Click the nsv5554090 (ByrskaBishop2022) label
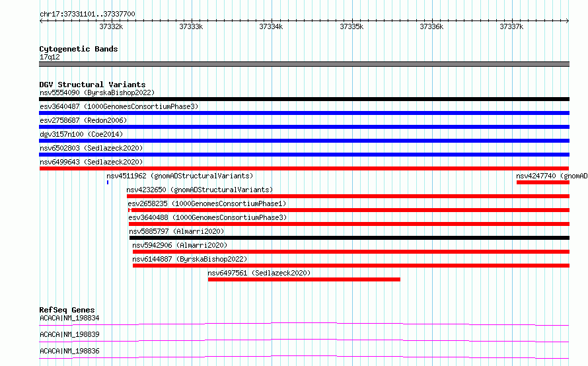Image resolution: width=588 pixels, height=366 pixels. [x=97, y=92]
